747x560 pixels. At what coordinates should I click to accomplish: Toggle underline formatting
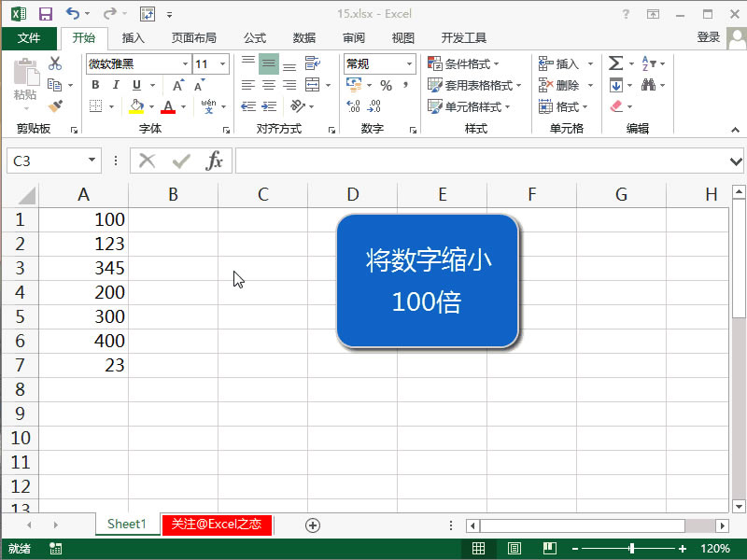(134, 83)
